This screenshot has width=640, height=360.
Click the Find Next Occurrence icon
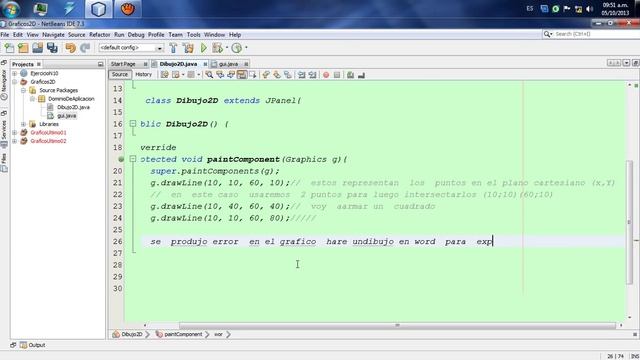[231, 75]
